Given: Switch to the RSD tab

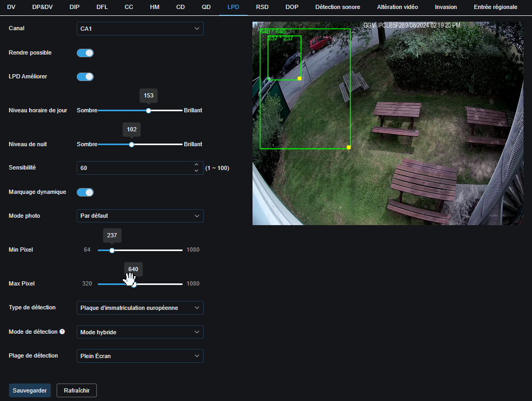Looking at the screenshot, I should pyautogui.click(x=262, y=7).
